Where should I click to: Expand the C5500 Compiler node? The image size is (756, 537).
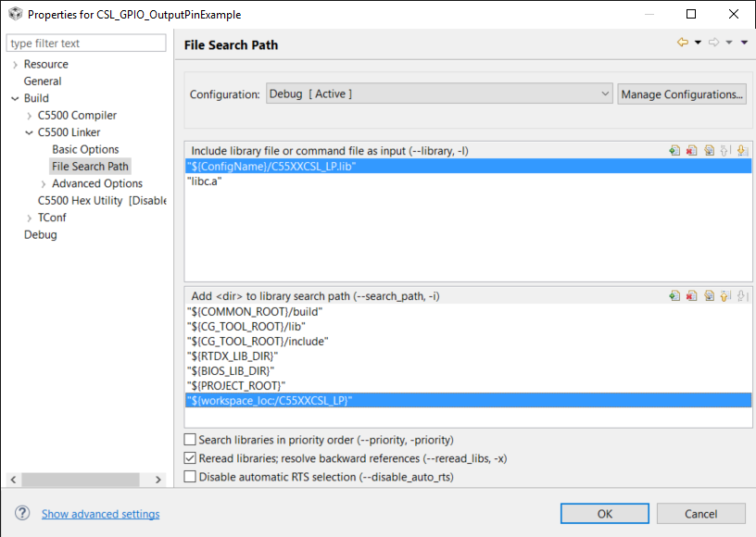(x=30, y=116)
